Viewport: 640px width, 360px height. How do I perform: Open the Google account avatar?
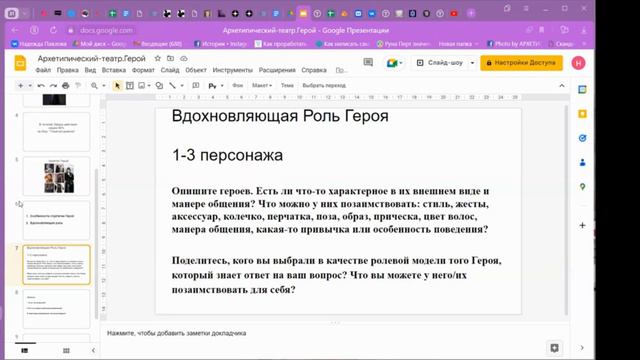click(x=578, y=63)
